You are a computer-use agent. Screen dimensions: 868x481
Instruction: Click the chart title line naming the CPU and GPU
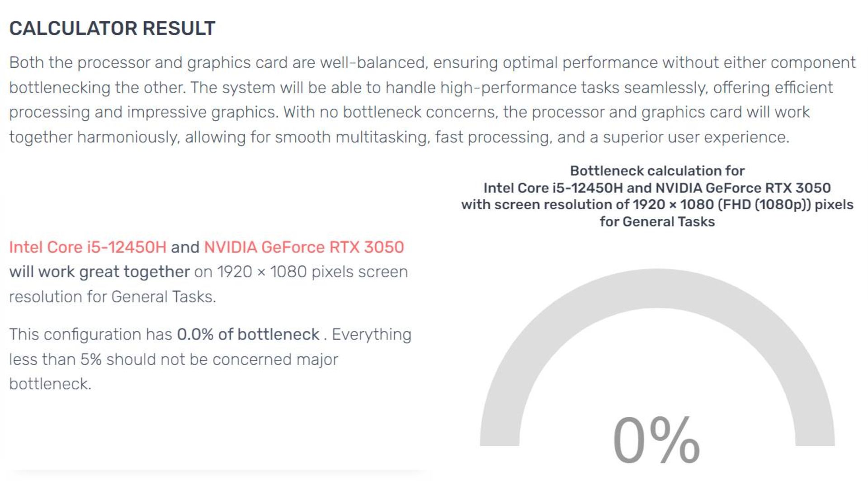pyautogui.click(x=657, y=188)
